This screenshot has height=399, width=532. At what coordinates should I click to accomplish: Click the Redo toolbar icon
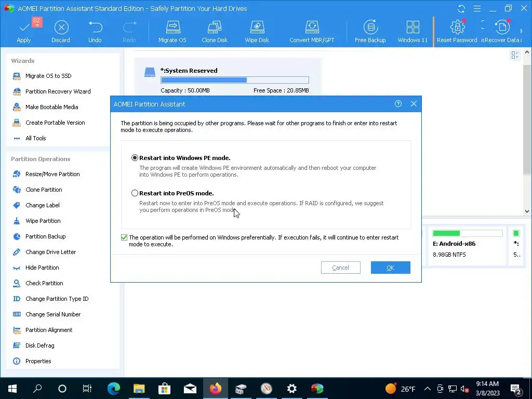[x=129, y=31]
